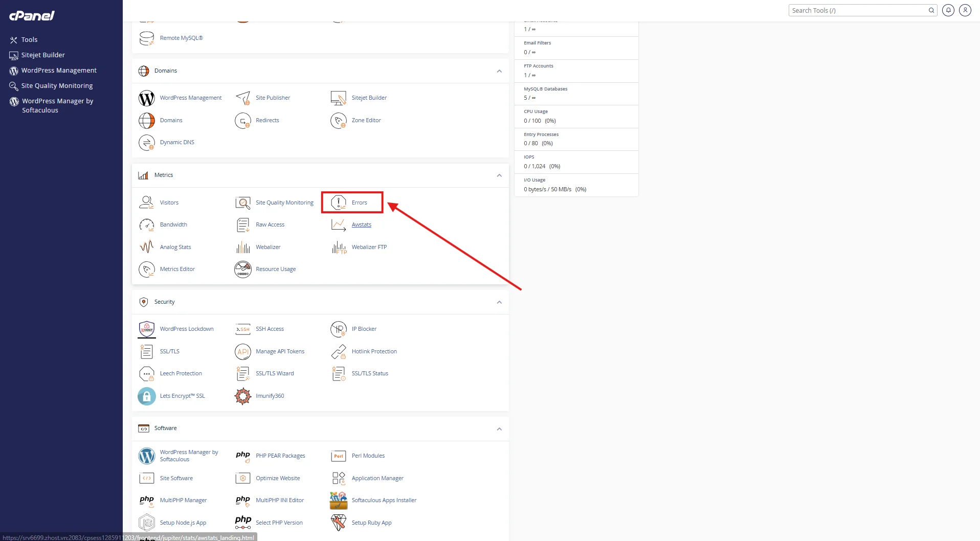Launch the Webalizer bar chart icon
The width and height of the screenshot is (980, 541).
pos(243,247)
